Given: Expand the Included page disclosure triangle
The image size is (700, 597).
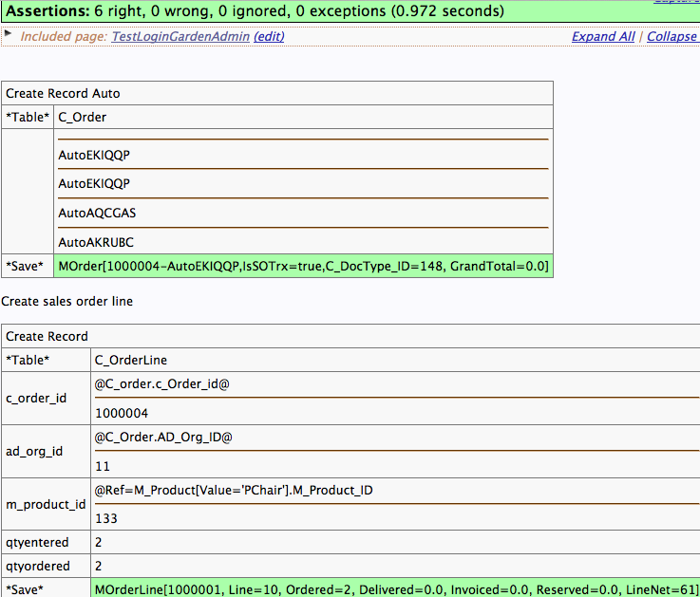Looking at the screenshot, I should pyautogui.click(x=8, y=34).
